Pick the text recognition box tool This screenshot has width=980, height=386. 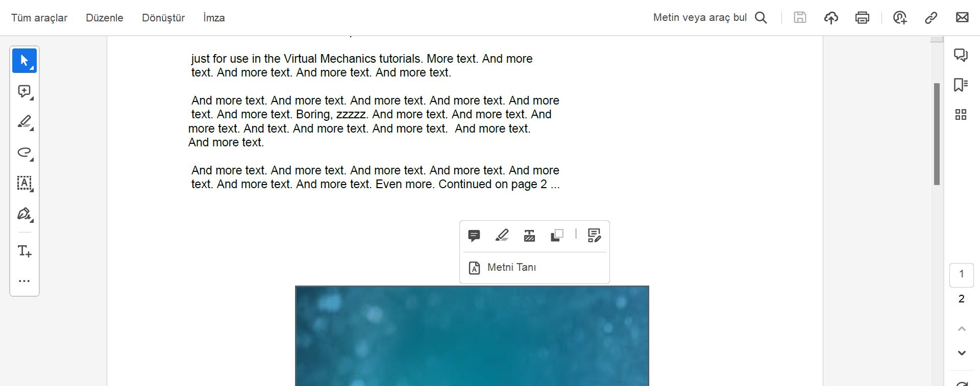tap(24, 183)
